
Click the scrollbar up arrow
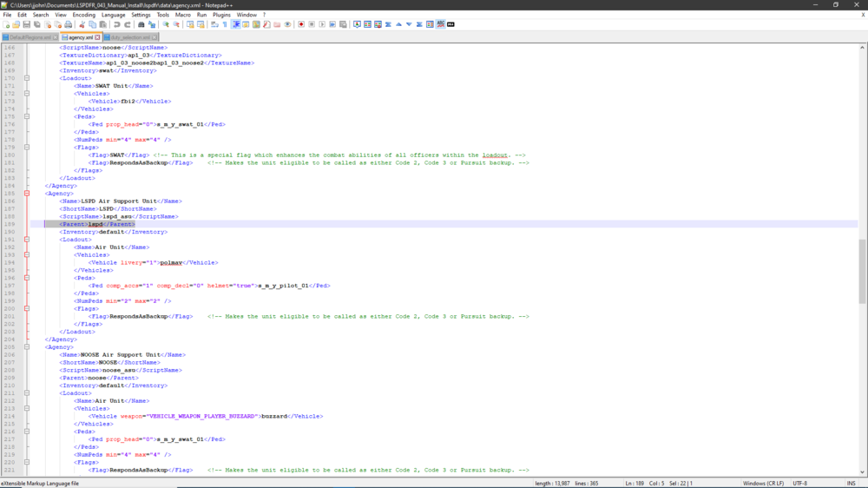[x=863, y=48]
